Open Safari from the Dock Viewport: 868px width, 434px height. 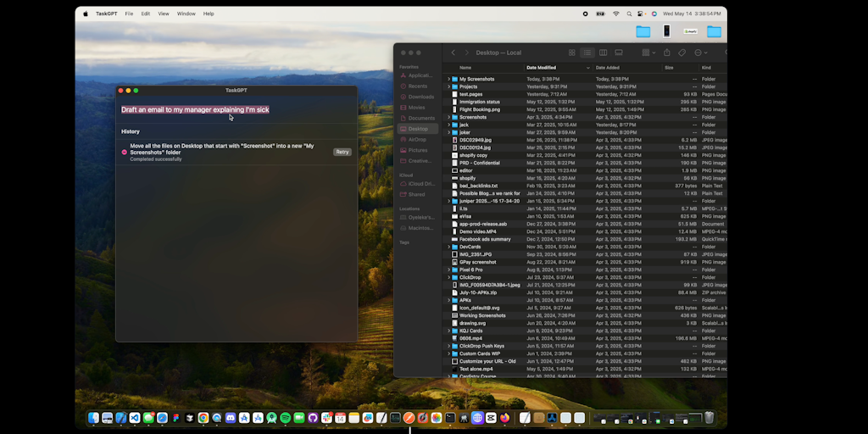[x=162, y=418]
